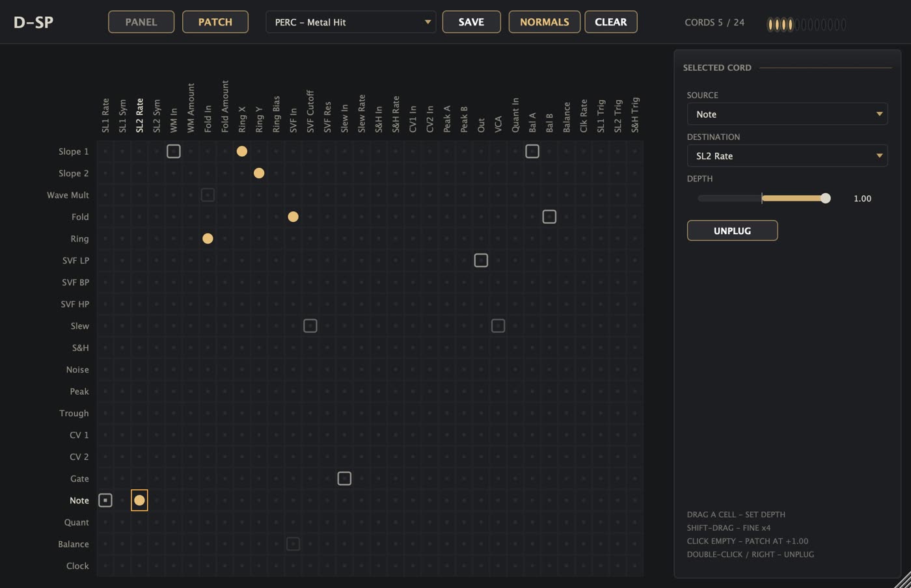Select the Ring to Fold In cord
The height and width of the screenshot is (588, 911).
click(x=208, y=239)
